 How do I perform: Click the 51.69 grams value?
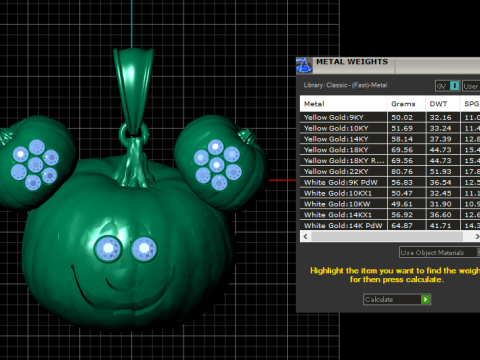point(402,128)
